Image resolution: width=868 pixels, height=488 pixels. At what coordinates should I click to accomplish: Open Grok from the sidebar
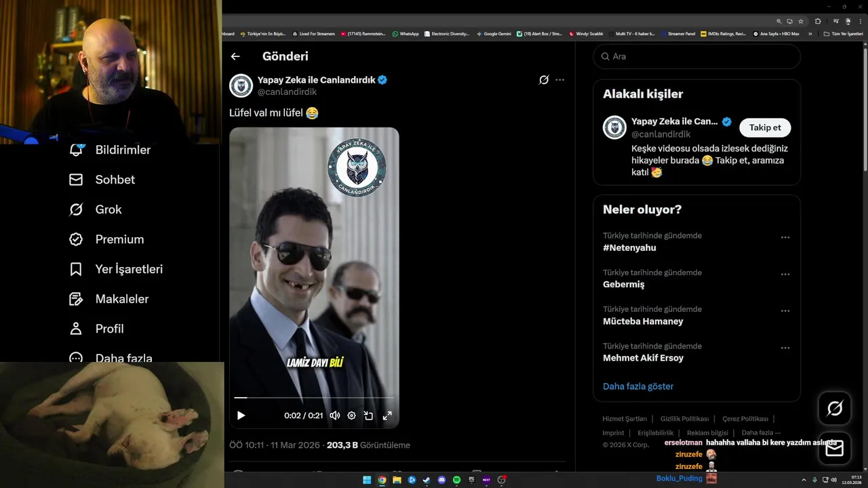[x=96, y=209]
